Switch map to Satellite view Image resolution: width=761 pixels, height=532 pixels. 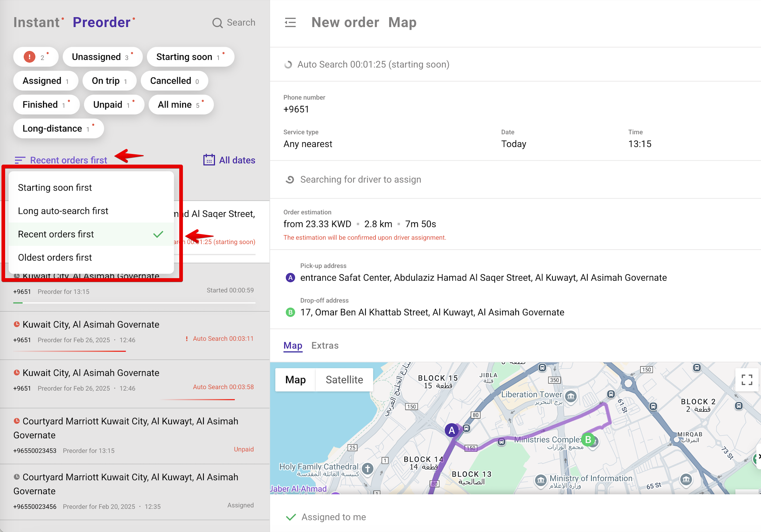(x=344, y=380)
